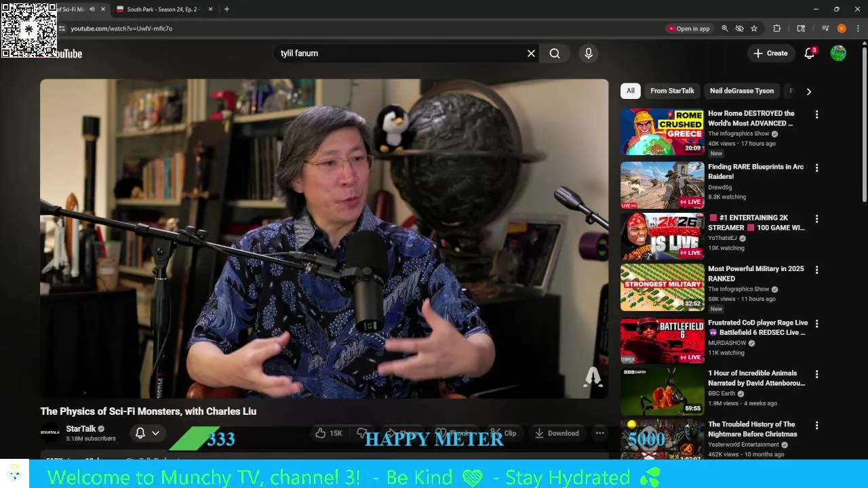The width and height of the screenshot is (868, 488).
Task: Open options for #1 ENTERTAINING 2K STREAMER video
Action: [x=816, y=219]
